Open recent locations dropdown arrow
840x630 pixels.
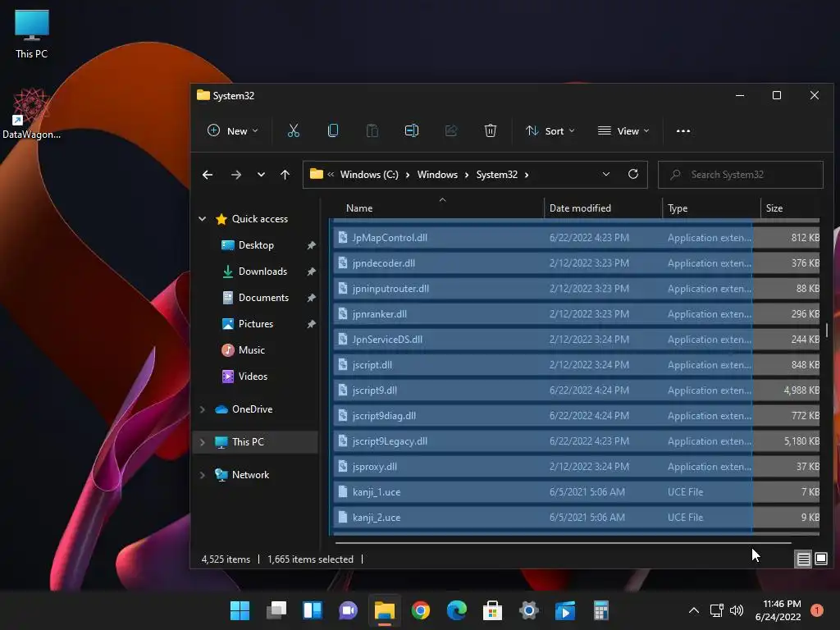pyautogui.click(x=261, y=175)
